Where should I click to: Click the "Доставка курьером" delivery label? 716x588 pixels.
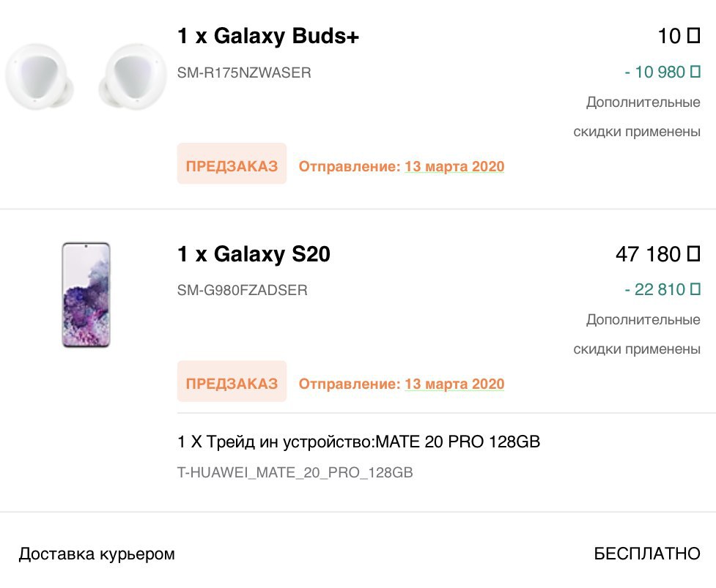point(97,554)
